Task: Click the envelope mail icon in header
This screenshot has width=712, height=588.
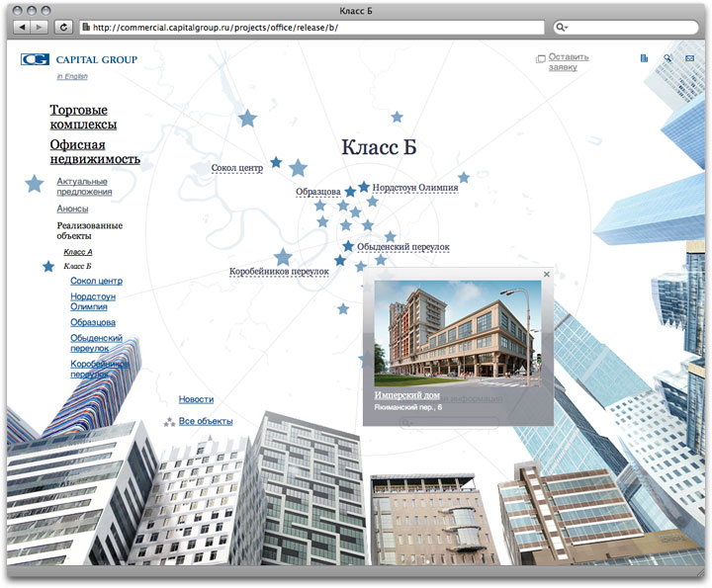Action: click(x=690, y=58)
